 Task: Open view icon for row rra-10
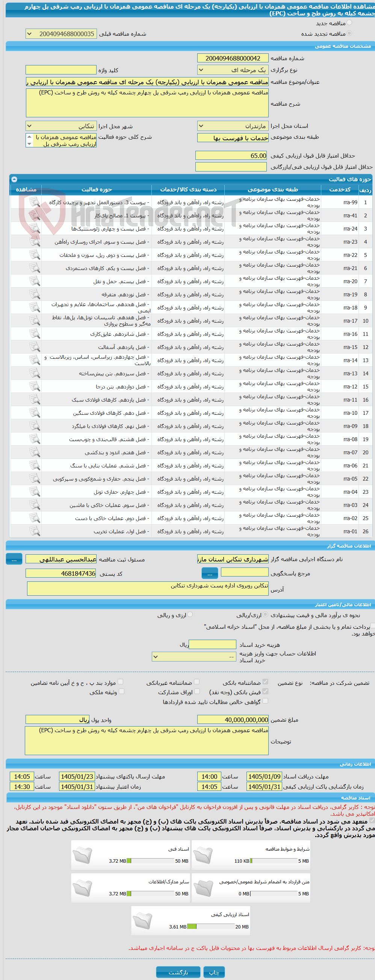coord(35,413)
